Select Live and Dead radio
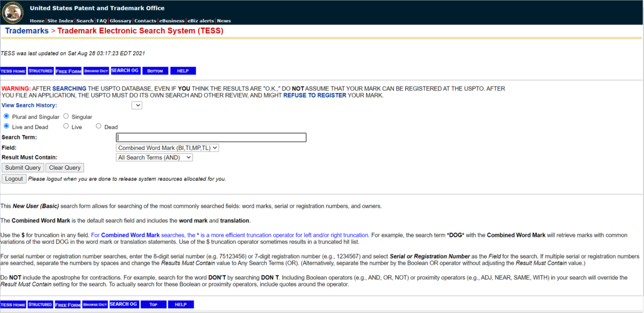 [6, 126]
